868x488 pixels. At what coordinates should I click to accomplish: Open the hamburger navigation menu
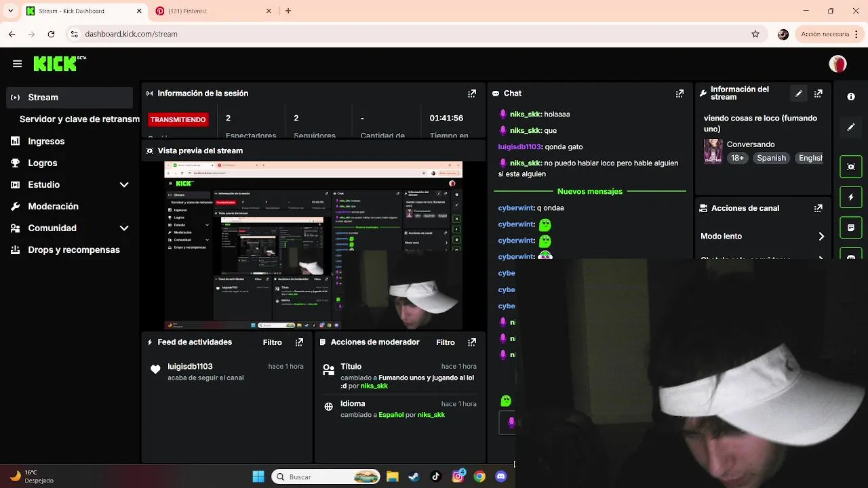pyautogui.click(x=17, y=64)
